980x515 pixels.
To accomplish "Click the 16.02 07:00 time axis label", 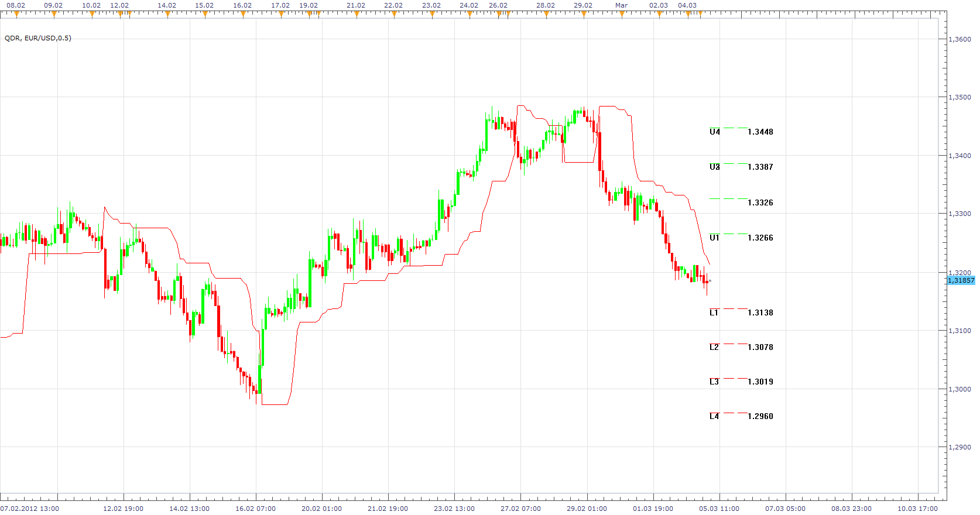I will point(256,509).
